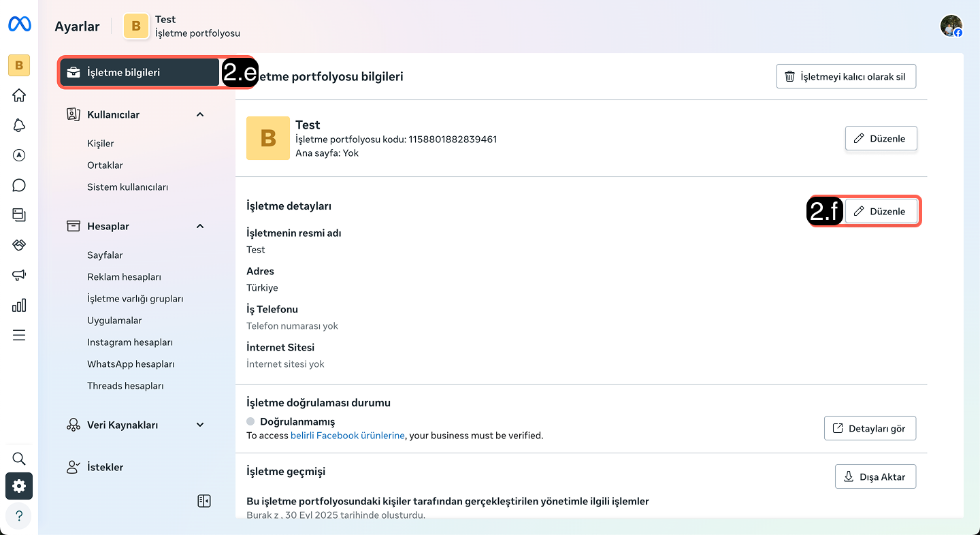The width and height of the screenshot is (980, 535).
Task: Open the megaphone ads icon
Action: 19,275
